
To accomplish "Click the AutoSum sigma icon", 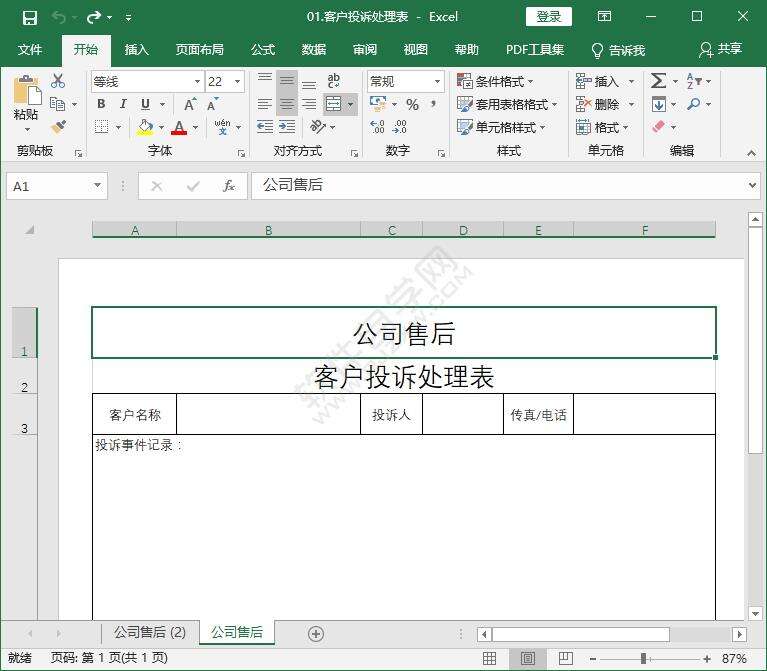I will (658, 81).
